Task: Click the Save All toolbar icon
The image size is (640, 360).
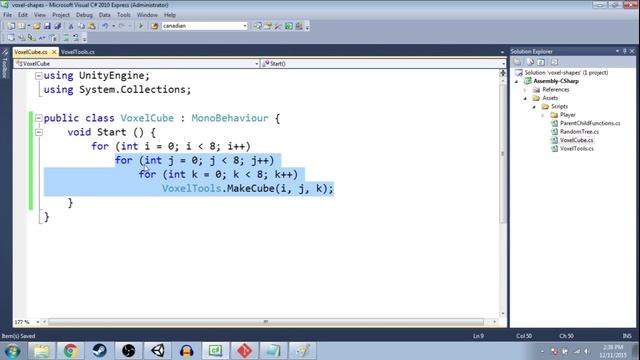Action: click(x=58, y=26)
